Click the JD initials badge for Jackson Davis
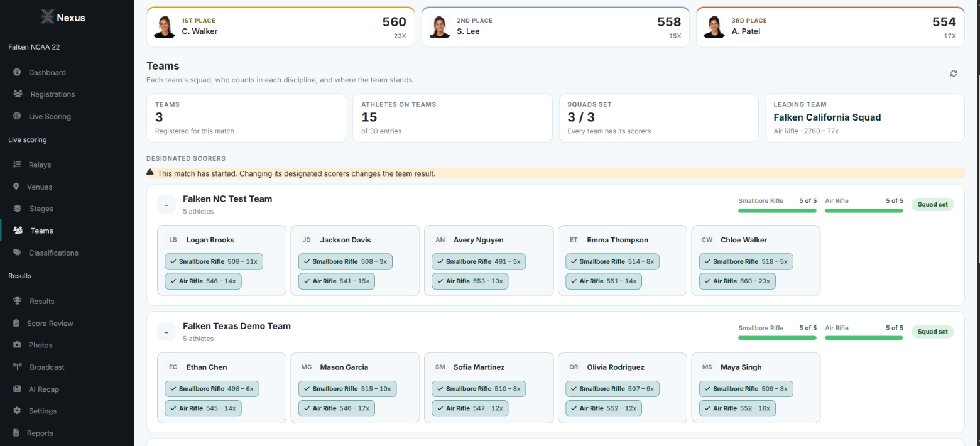Screen dimensions: 980x446 pyautogui.click(x=307, y=240)
